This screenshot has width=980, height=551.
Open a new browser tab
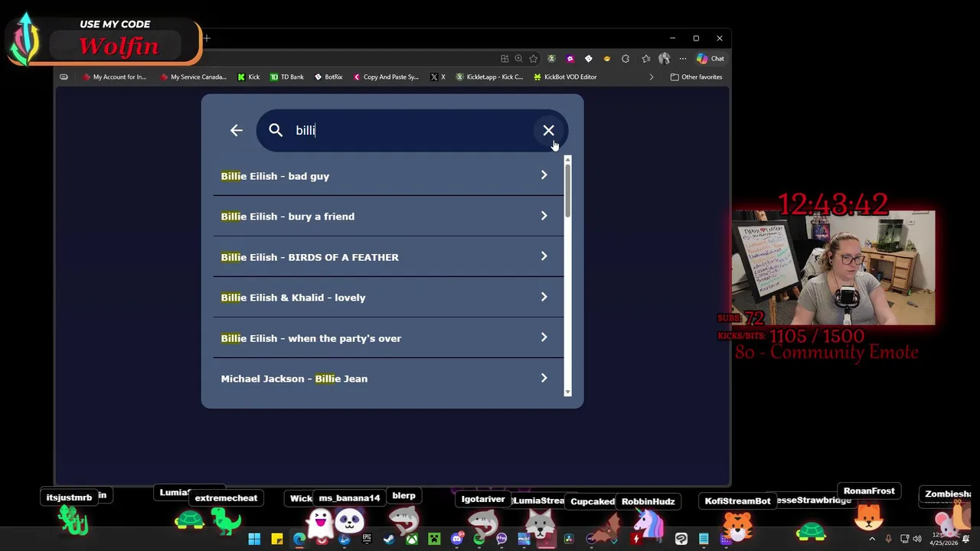tap(206, 38)
